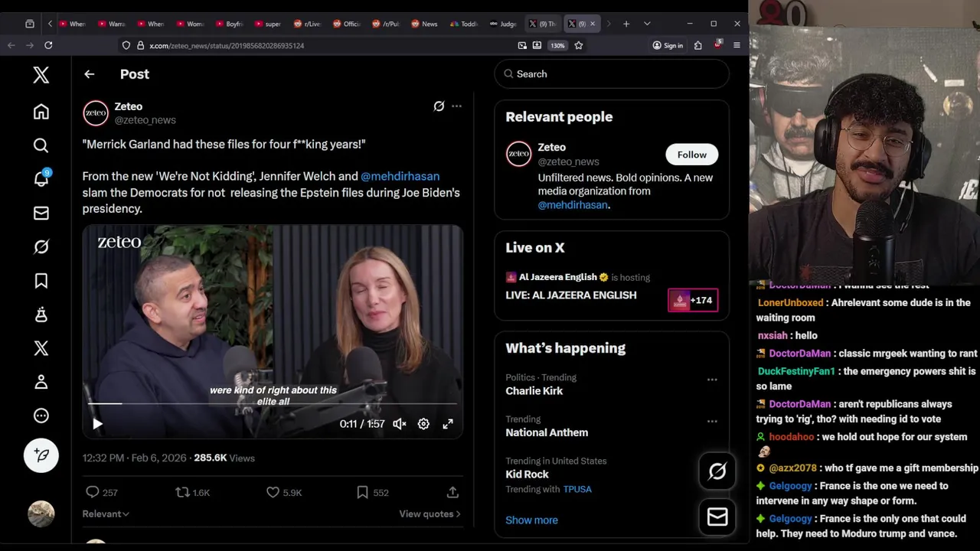This screenshot has height=551, width=980.
Task: Unmute the video sound
Action: pos(400,424)
